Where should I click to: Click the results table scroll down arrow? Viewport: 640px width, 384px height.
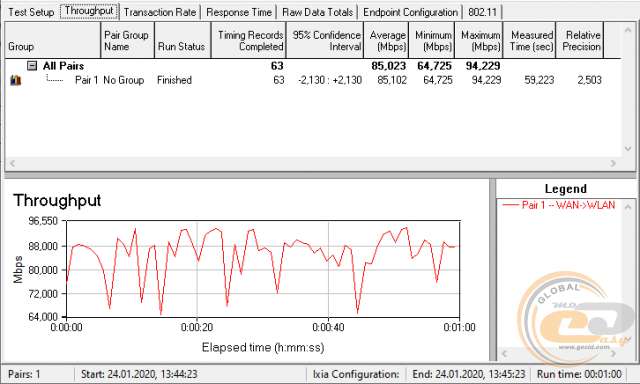[x=628, y=149]
